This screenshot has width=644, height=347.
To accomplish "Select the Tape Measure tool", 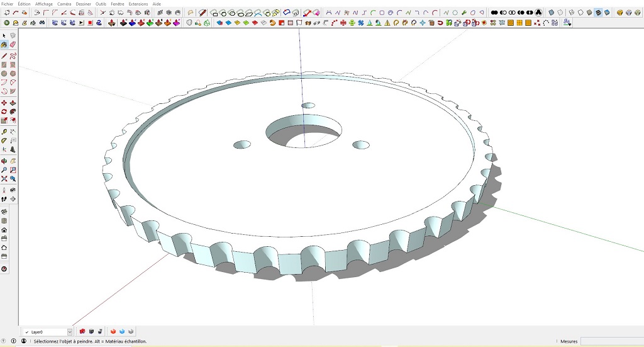I will click(x=4, y=132).
